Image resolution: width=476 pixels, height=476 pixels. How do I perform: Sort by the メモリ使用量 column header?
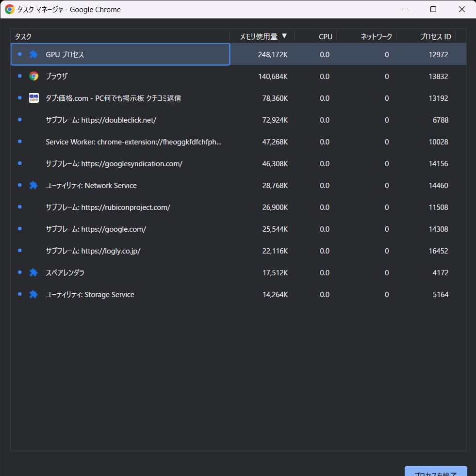pos(262,36)
